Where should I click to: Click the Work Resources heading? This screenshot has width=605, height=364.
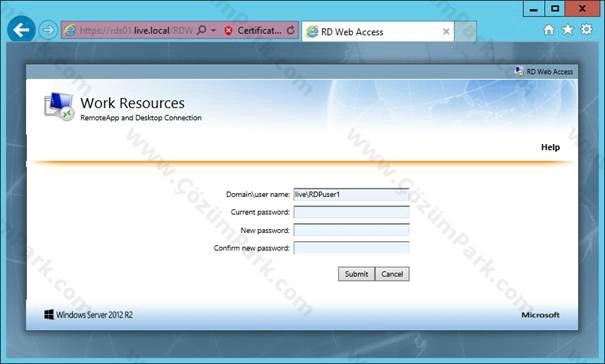[132, 103]
